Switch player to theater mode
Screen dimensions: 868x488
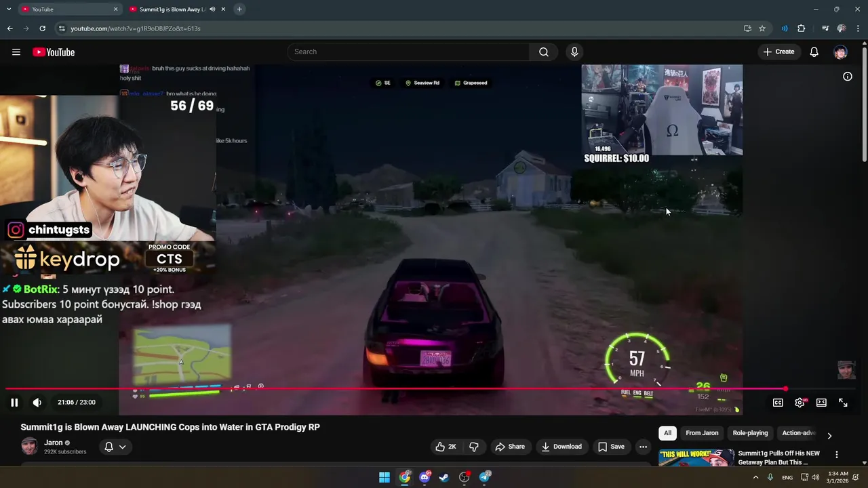click(821, 403)
